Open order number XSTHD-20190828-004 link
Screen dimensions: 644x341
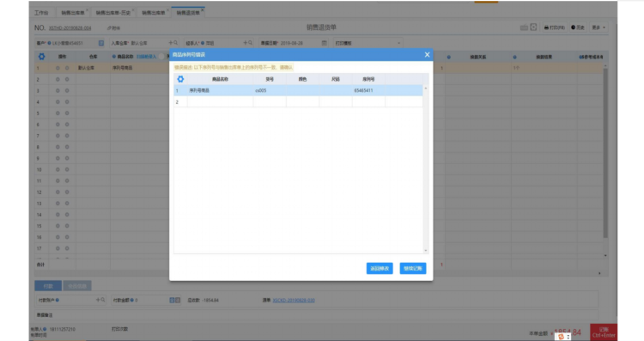pos(70,28)
